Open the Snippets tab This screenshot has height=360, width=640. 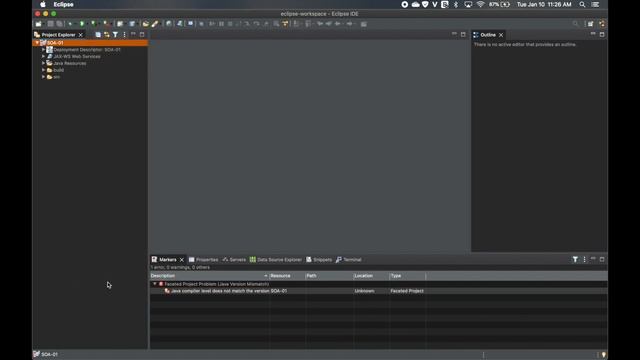click(x=319, y=260)
